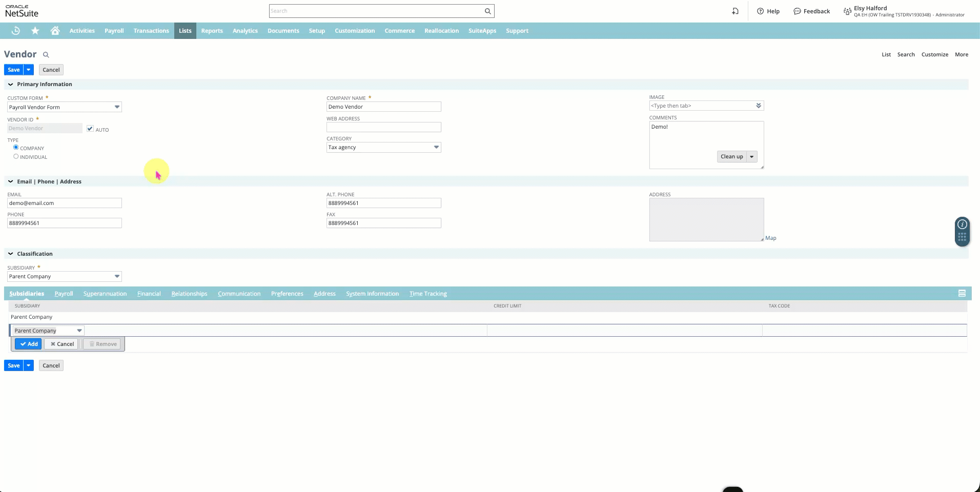This screenshot has width=980, height=492.
Task: Click the Image field double-arrow icon
Action: coord(759,106)
